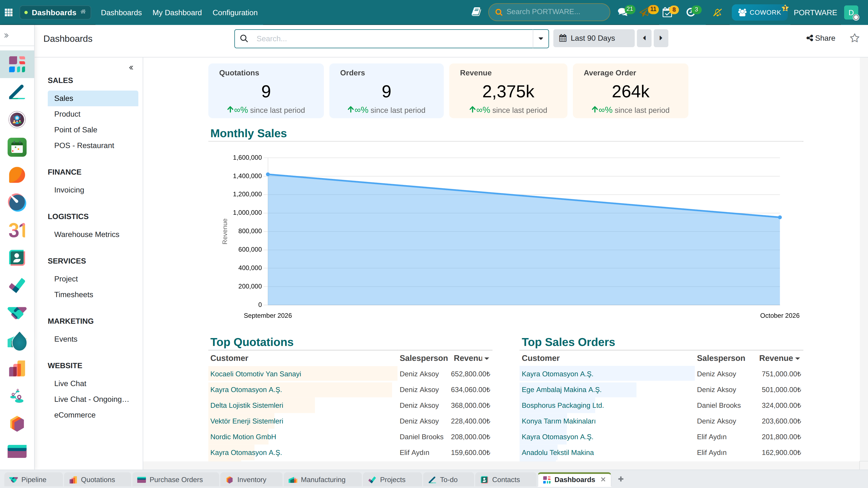Close the Dashboards bottom tab
868x488 pixels.
603,479
